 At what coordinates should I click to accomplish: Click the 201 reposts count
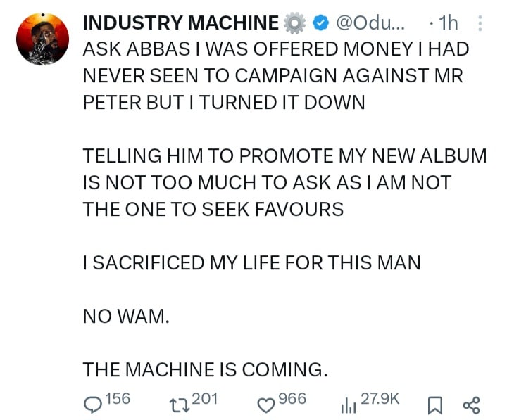(x=205, y=399)
